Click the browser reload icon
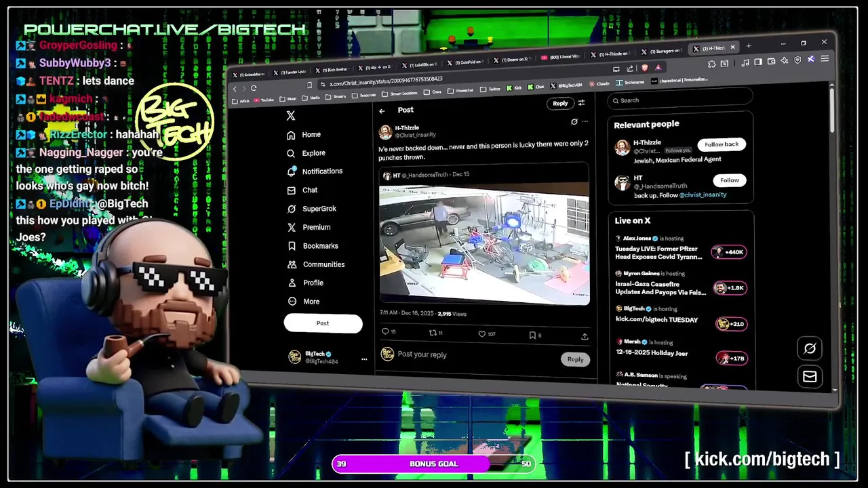This screenshot has width=868, height=488. (x=254, y=89)
